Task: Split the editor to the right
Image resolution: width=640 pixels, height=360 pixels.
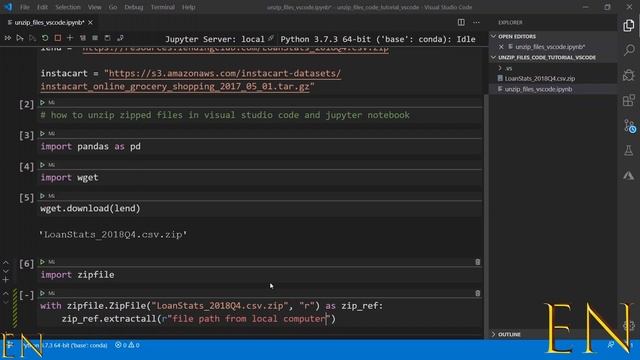Action: point(461,22)
